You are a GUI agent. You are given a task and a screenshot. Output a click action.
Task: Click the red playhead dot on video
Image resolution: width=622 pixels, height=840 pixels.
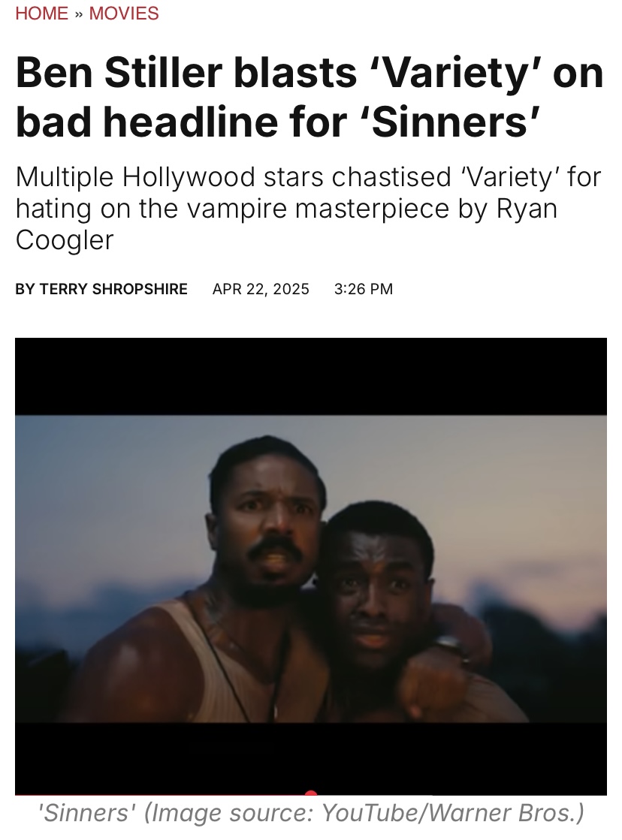[x=310, y=793]
